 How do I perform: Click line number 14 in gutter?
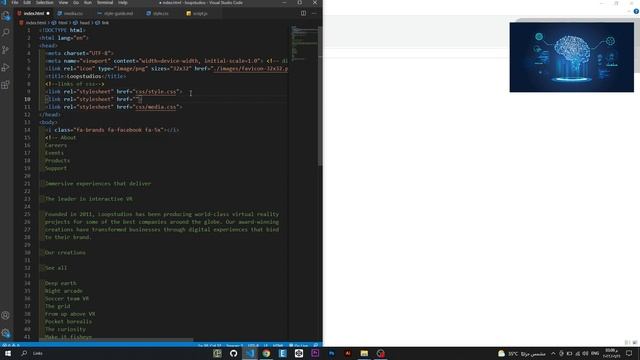(27, 130)
